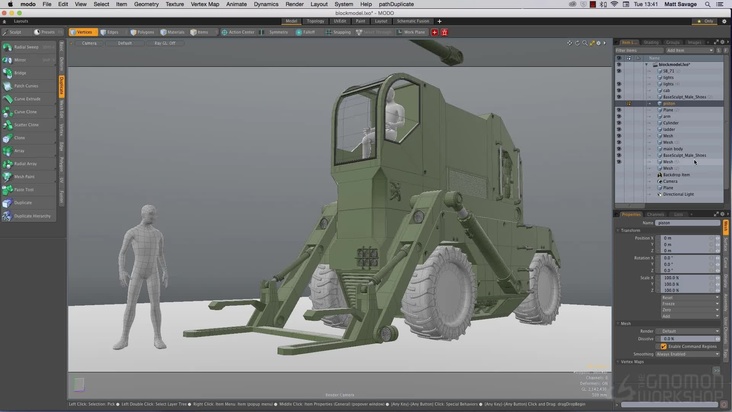Open the Render dropdown in Mesh properties

688,331
